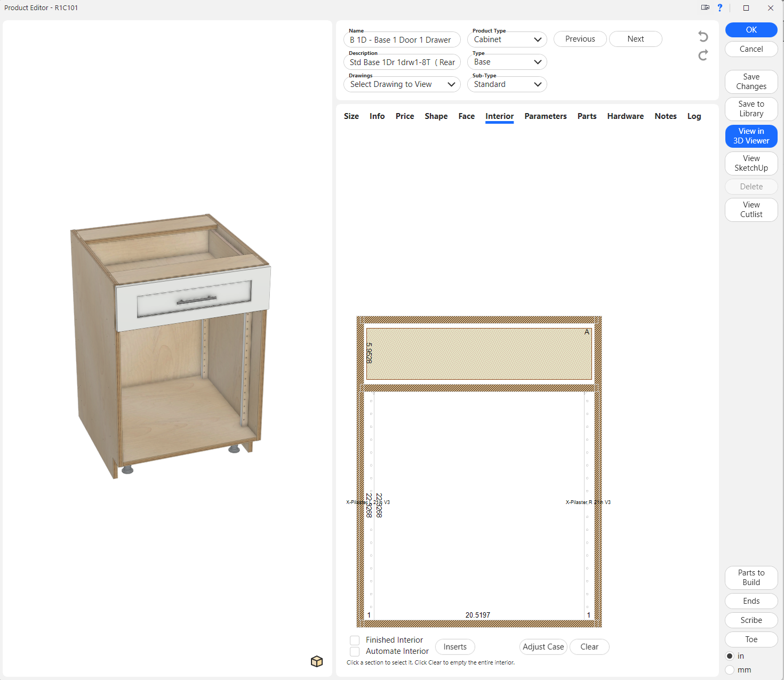The height and width of the screenshot is (680, 784).
Task: Open the Parts tab
Action: 587,116
